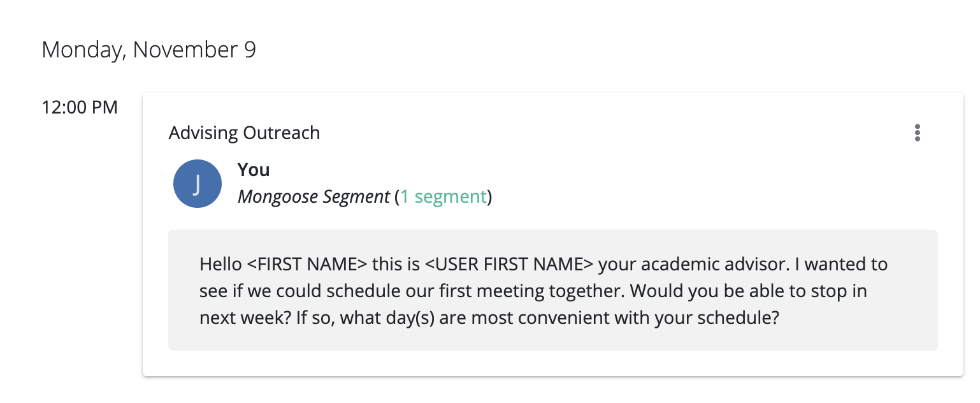Open the three-dot options menu
The width and height of the screenshot is (980, 403).
coord(917,133)
